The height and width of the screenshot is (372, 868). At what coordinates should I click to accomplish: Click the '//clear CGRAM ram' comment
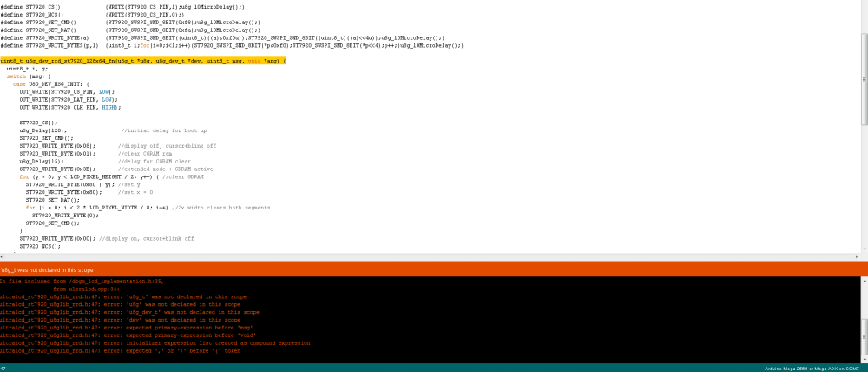[145, 154]
